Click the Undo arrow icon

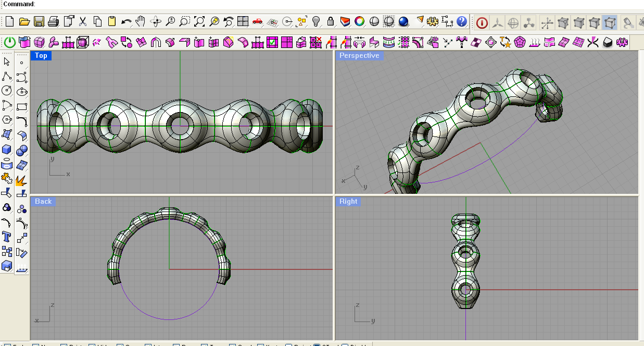click(126, 21)
